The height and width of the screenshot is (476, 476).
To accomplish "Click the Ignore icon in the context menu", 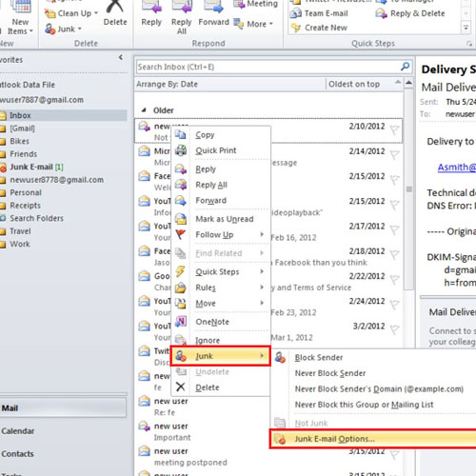I will [x=181, y=340].
